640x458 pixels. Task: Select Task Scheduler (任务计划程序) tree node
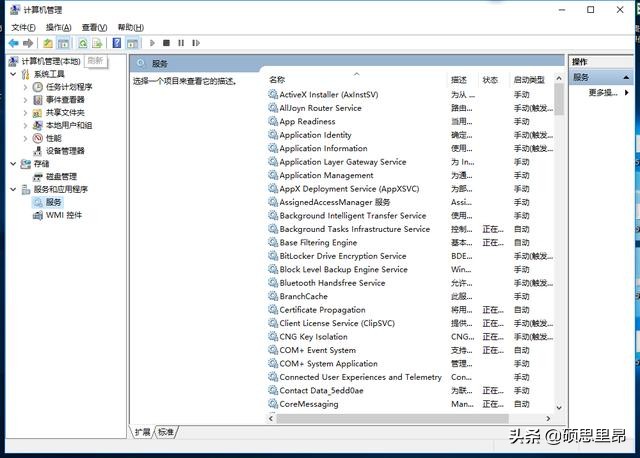(69, 87)
